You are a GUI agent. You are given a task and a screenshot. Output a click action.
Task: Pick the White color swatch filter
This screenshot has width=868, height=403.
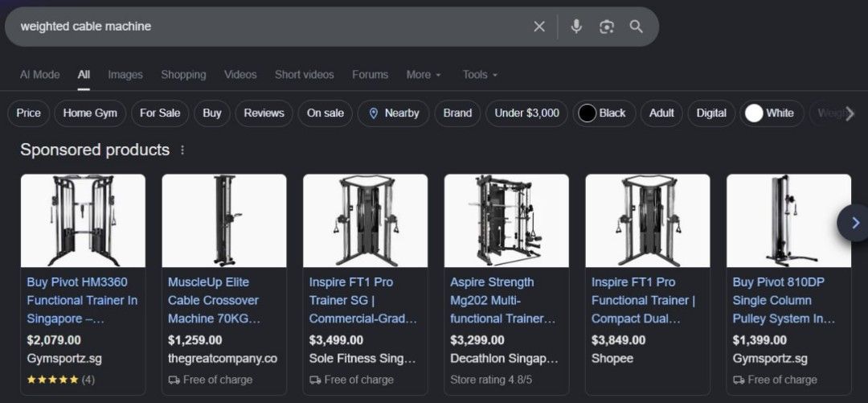tap(754, 113)
